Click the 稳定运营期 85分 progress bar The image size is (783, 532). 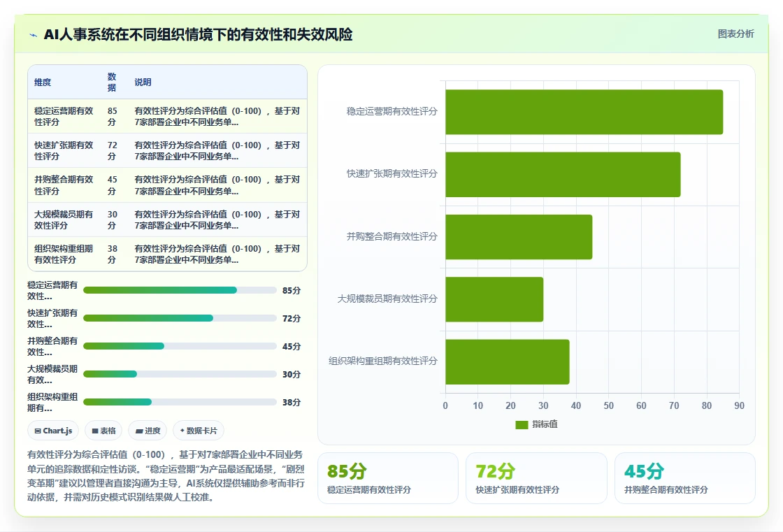(x=180, y=290)
